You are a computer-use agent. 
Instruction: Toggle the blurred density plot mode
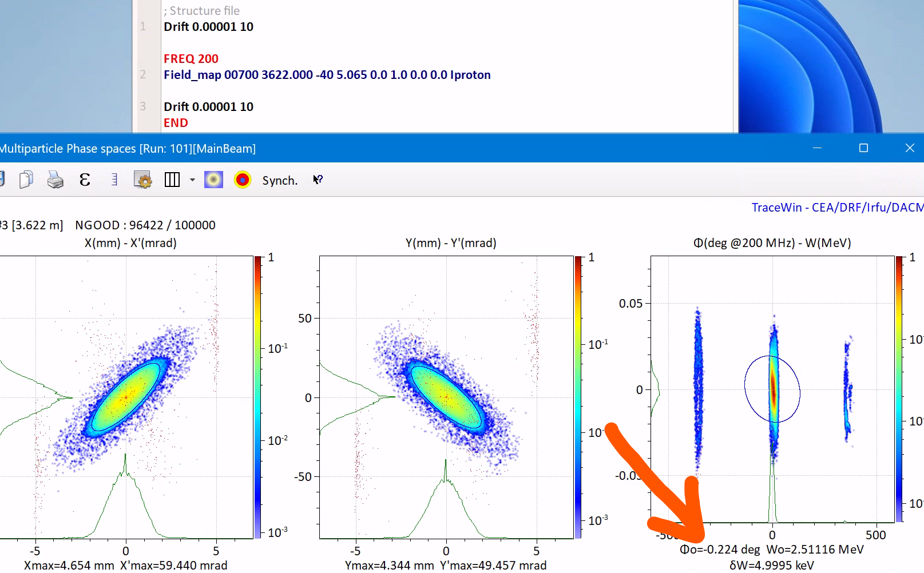pyautogui.click(x=213, y=180)
